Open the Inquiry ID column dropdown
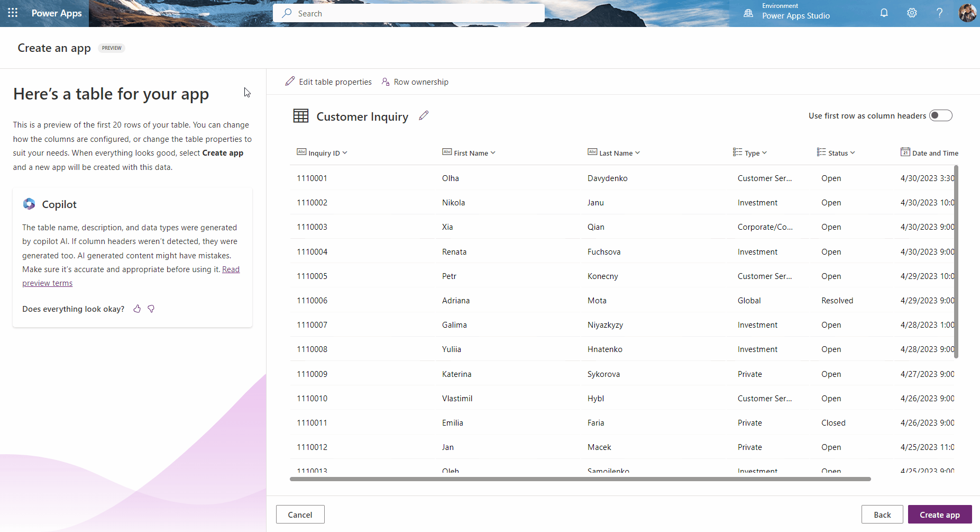980x532 pixels. [345, 152]
